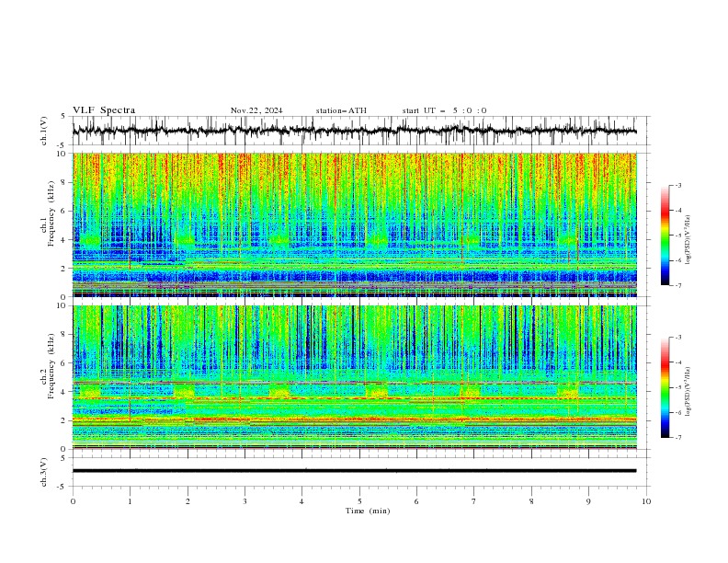Click the "start UT = 5 :0 :0" text
This screenshot has width=728, height=563.
444,110
